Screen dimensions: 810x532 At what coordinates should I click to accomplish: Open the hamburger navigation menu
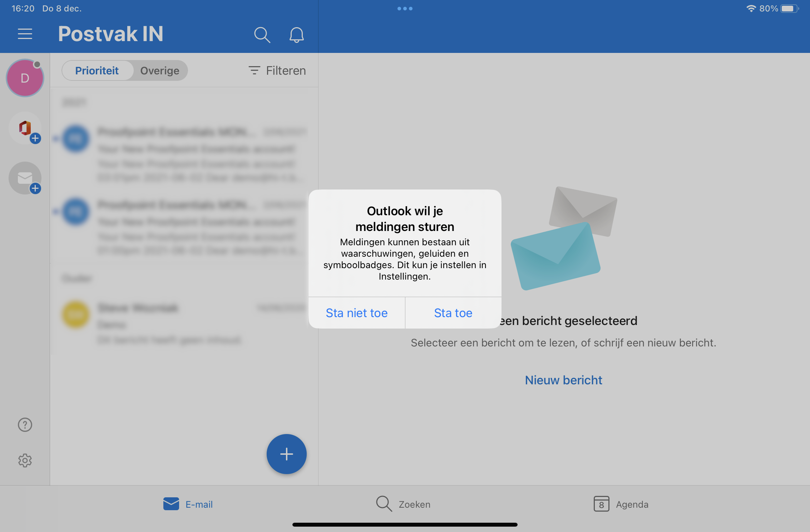(25, 34)
